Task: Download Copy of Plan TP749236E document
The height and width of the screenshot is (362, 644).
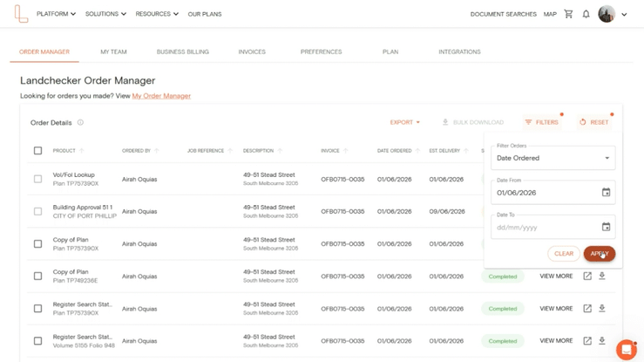Action: click(x=602, y=277)
